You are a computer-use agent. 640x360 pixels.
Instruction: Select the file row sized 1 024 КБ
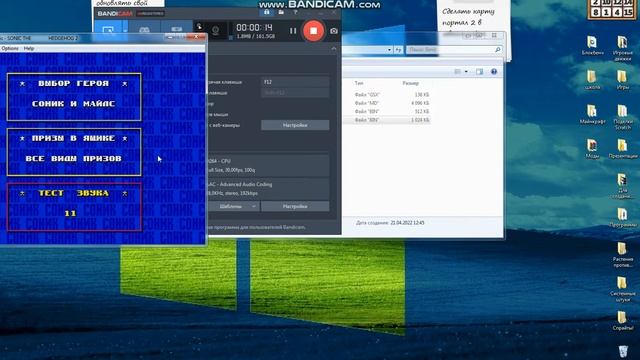[386, 120]
